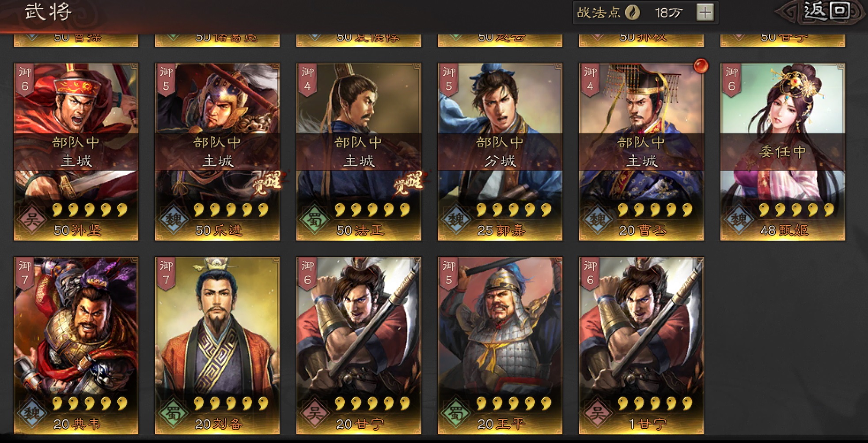Screen dimensions: 868x443
Task: Select the level 1 甘宁 card
Action: click(x=641, y=346)
